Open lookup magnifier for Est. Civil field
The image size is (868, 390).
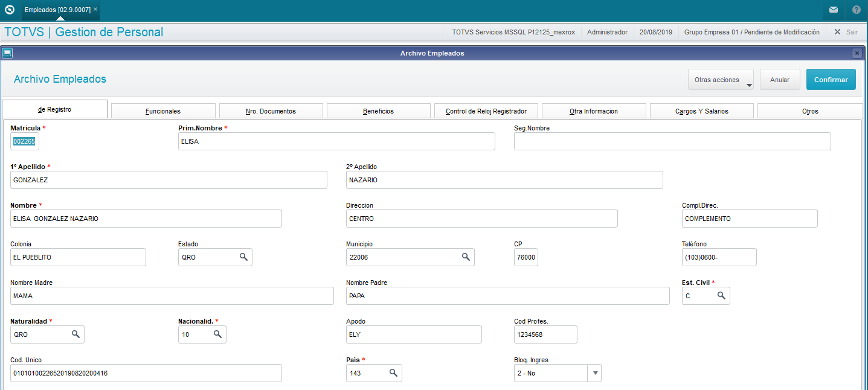pos(721,296)
